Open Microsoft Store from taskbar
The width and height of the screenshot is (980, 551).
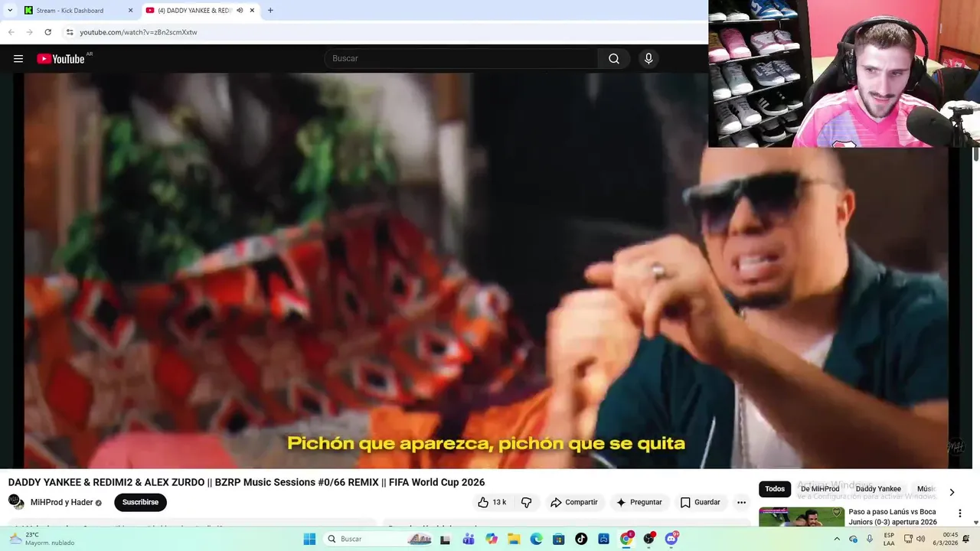click(x=559, y=539)
